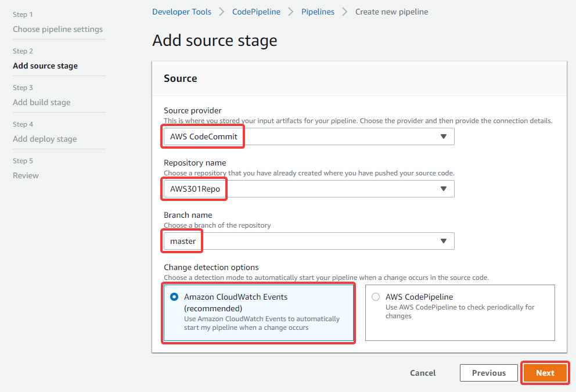This screenshot has width=576, height=392.
Task: Open Add deploy stage step
Action: 45,139
